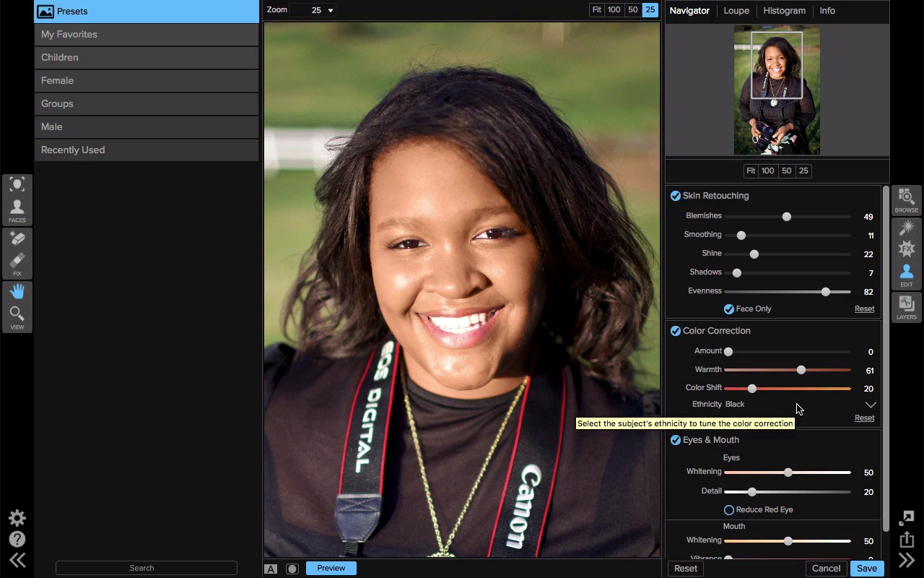Click the share export icon
Screen dimensions: 924x578
tap(907, 539)
